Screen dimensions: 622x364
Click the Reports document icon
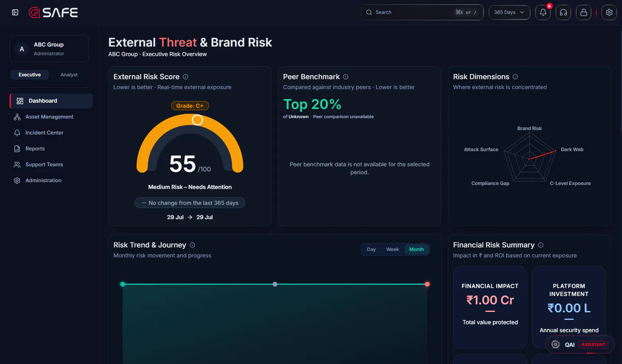pos(17,149)
